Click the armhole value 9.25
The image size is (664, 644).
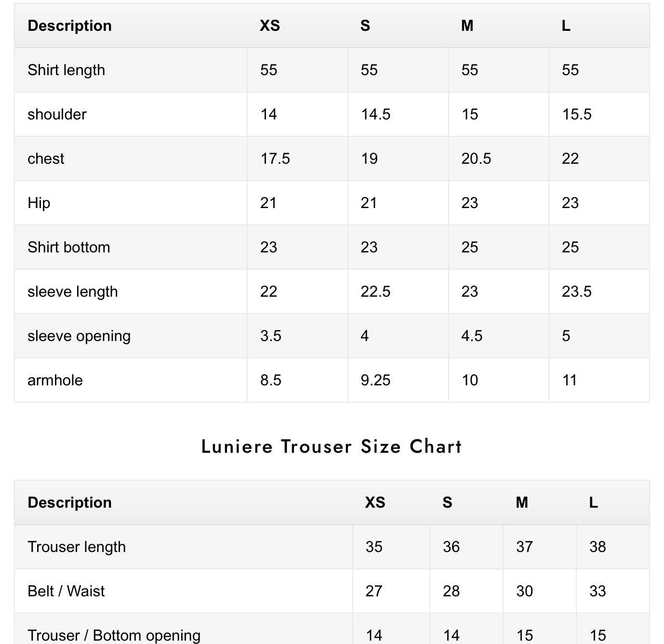(x=375, y=380)
